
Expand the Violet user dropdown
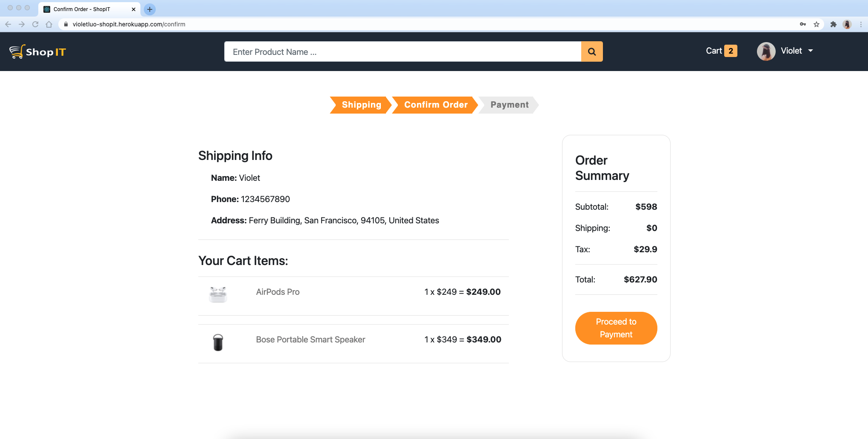[797, 51]
